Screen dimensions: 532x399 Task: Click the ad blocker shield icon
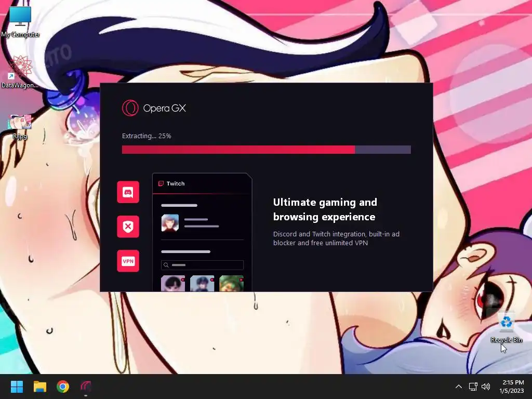pos(128,227)
